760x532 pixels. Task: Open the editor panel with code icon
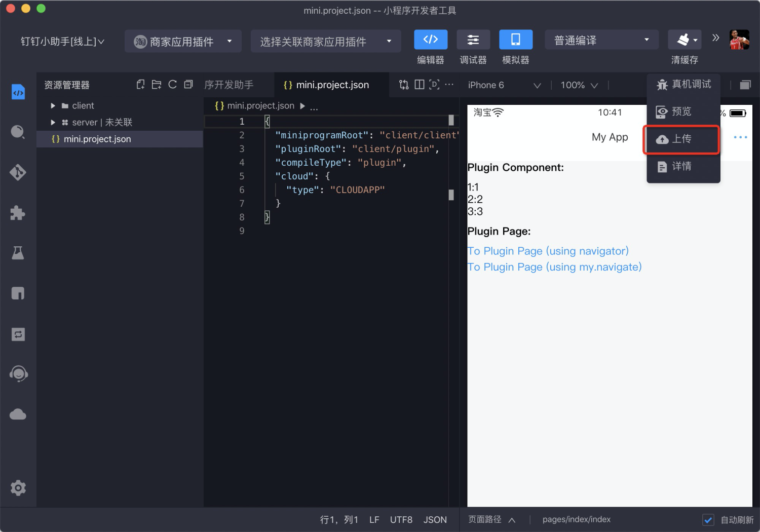coord(431,40)
